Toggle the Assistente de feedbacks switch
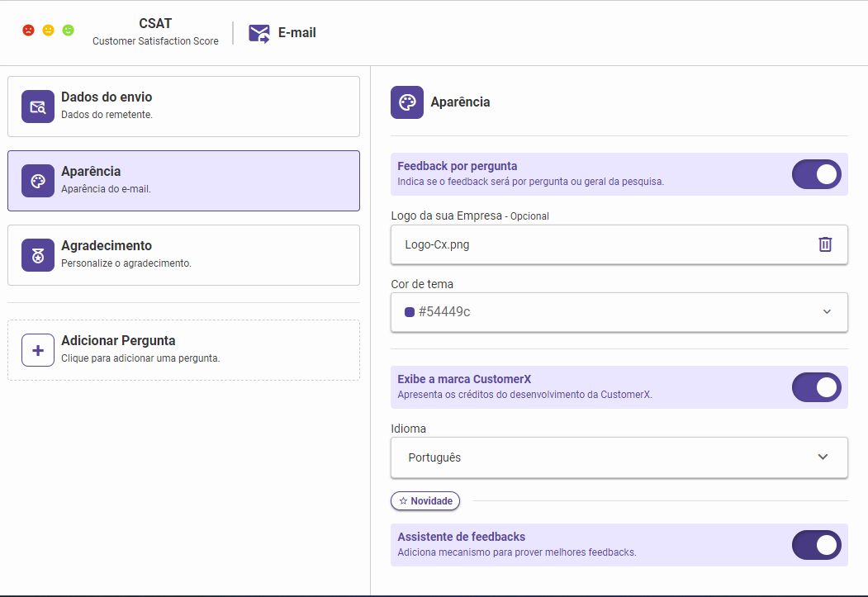868x597 pixels. point(816,545)
